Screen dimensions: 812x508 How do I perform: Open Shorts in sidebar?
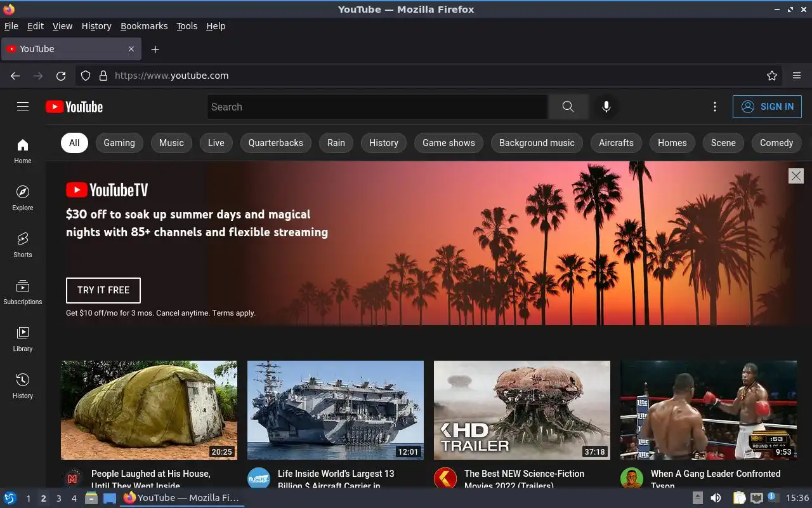point(23,245)
